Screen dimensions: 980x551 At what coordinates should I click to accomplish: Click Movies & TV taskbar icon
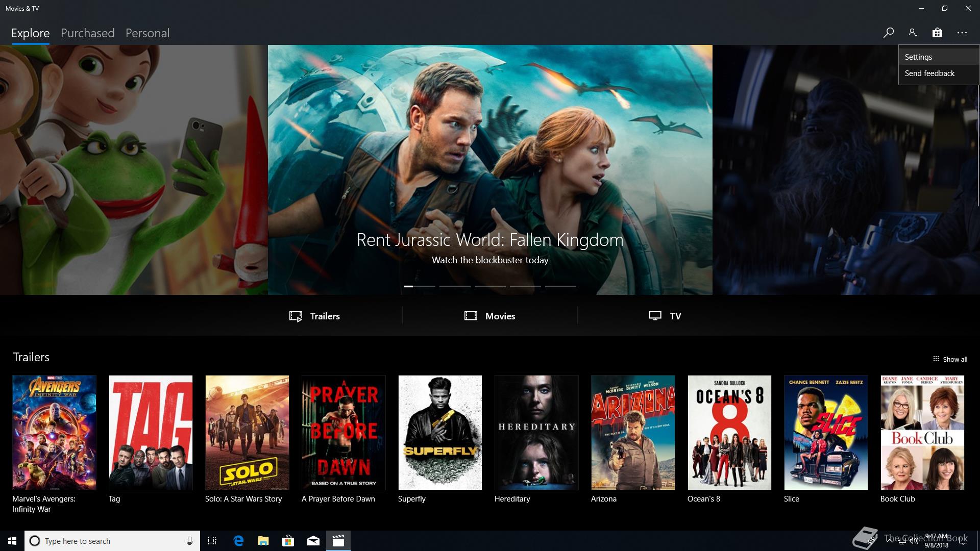(338, 541)
